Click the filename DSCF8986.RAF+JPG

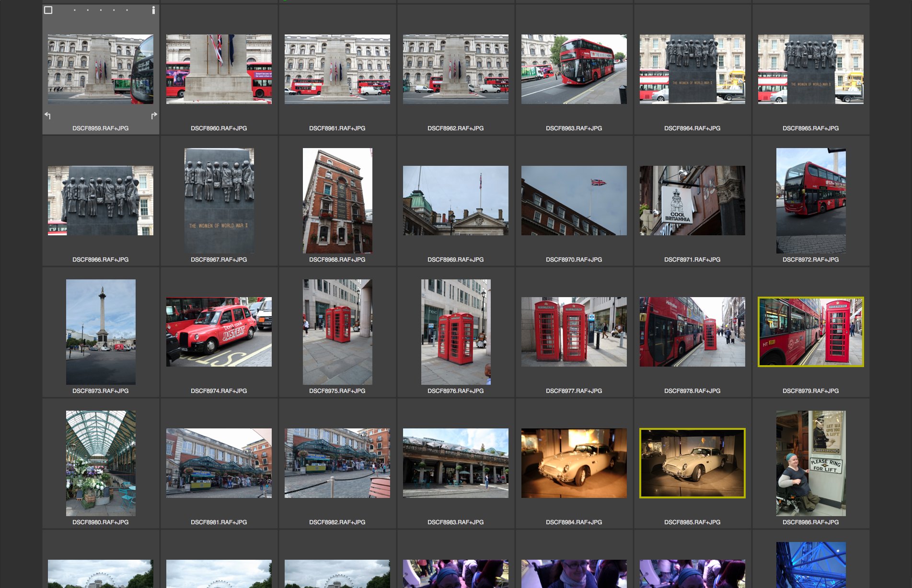[811, 522]
